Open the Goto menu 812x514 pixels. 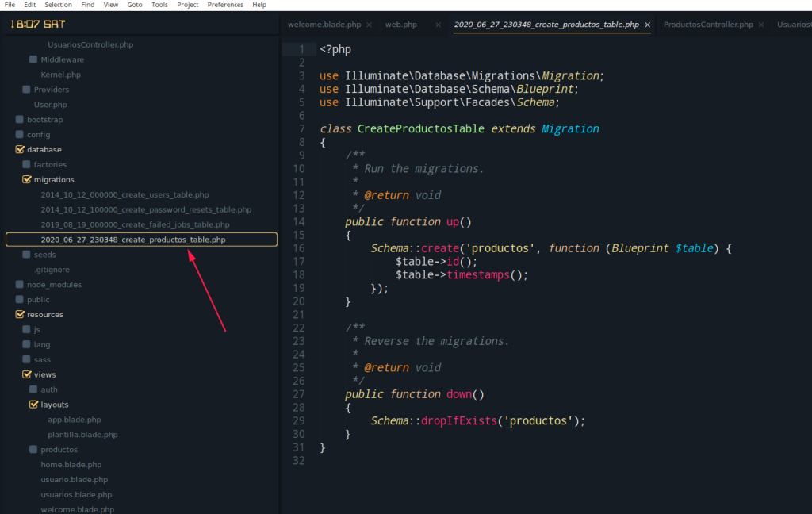coord(135,5)
